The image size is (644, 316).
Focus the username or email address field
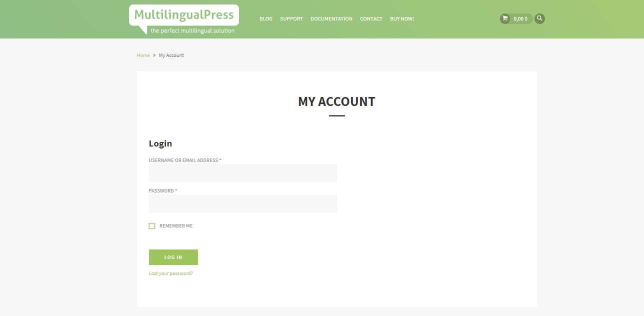coord(243,173)
